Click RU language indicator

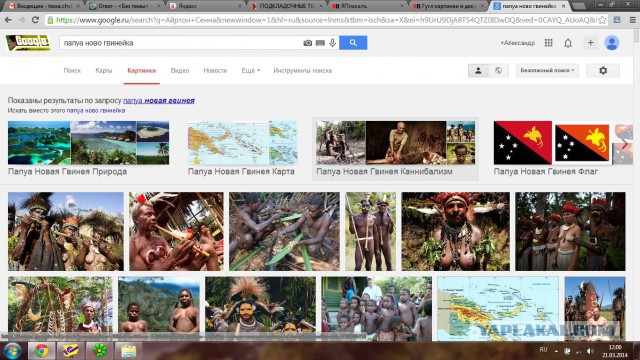pyautogui.click(x=543, y=350)
